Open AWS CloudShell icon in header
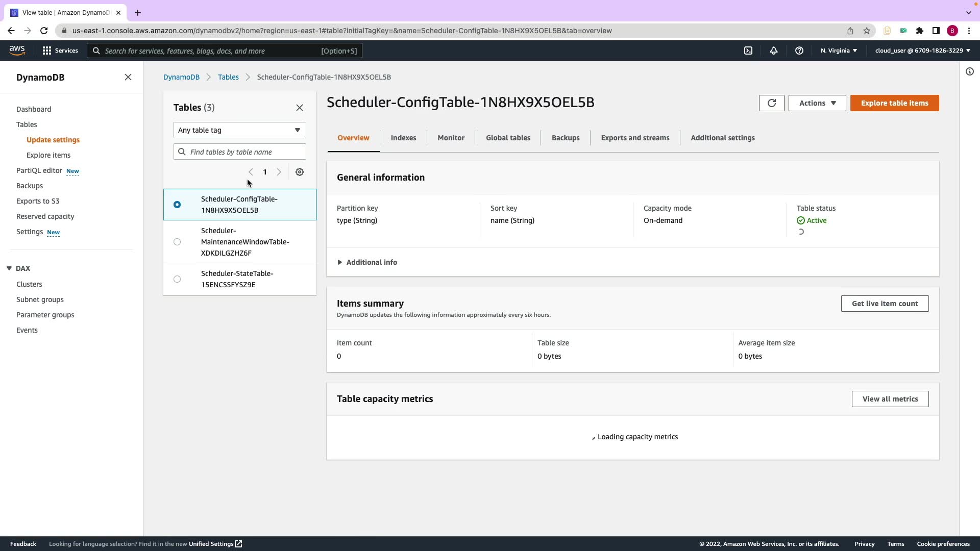980x551 pixels. pos(748,51)
